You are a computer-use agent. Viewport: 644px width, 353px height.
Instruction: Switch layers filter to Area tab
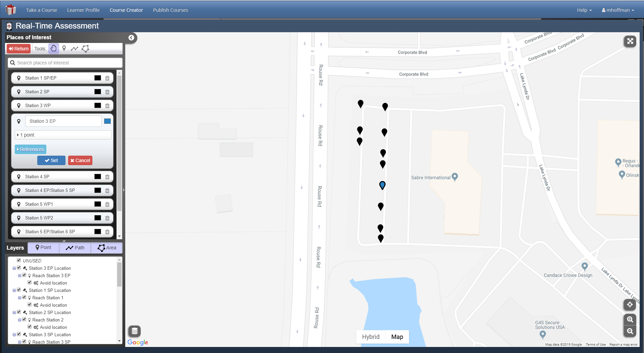tap(107, 248)
